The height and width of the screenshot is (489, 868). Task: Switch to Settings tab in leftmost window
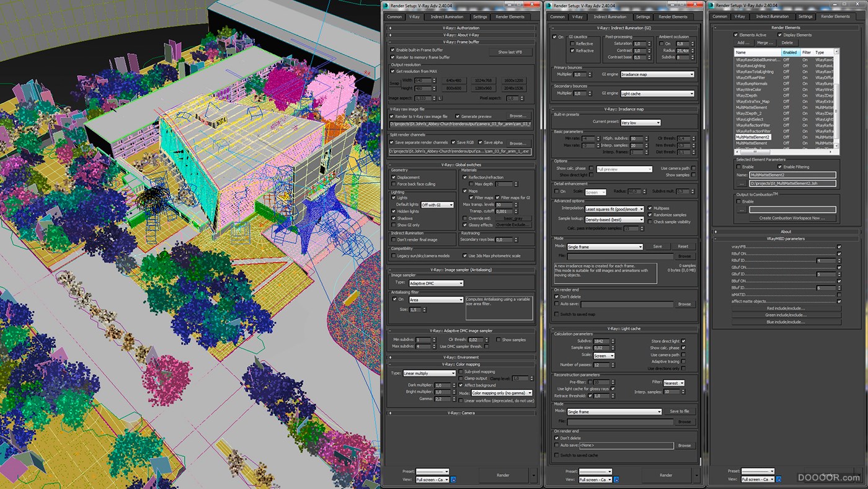click(479, 17)
